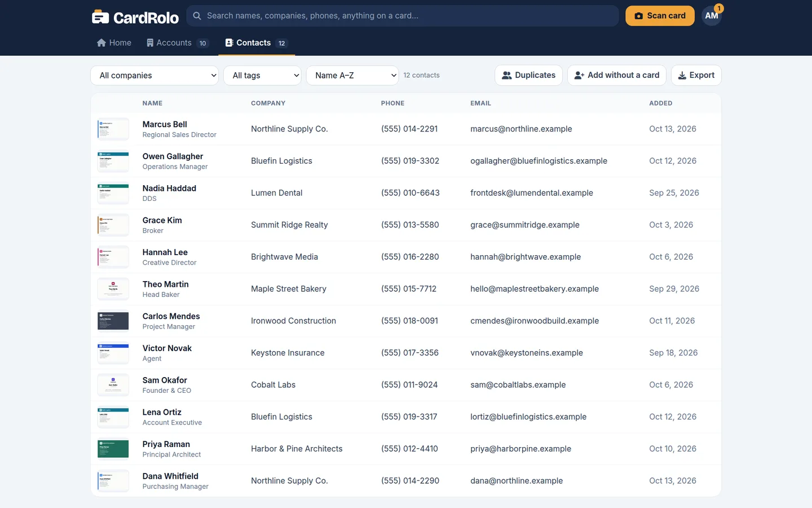The height and width of the screenshot is (508, 812).
Task: Click the company name Lumen Dental
Action: point(277,193)
